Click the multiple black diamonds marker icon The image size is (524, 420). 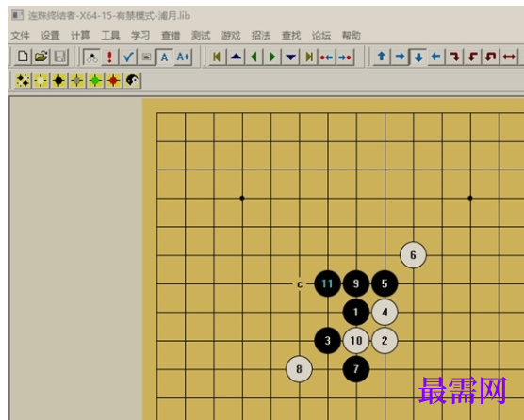tap(23, 80)
